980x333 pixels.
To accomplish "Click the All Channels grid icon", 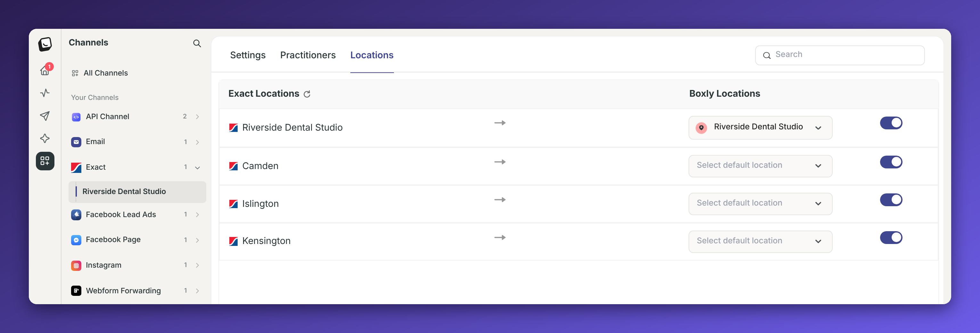I will tap(75, 73).
